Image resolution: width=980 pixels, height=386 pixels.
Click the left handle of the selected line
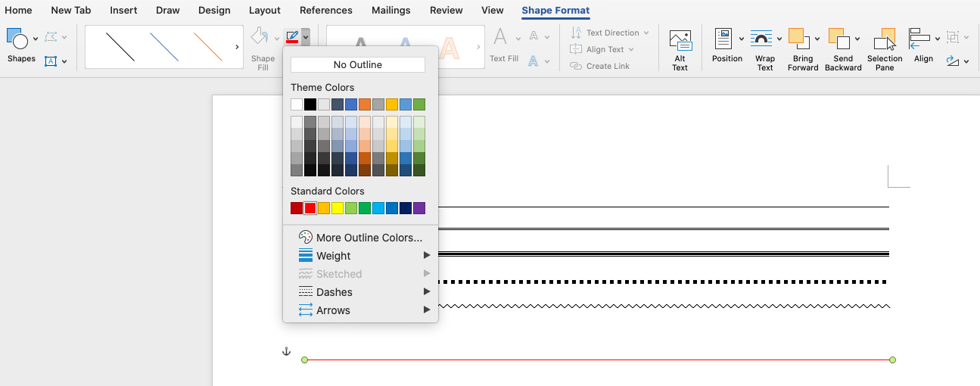tap(305, 360)
